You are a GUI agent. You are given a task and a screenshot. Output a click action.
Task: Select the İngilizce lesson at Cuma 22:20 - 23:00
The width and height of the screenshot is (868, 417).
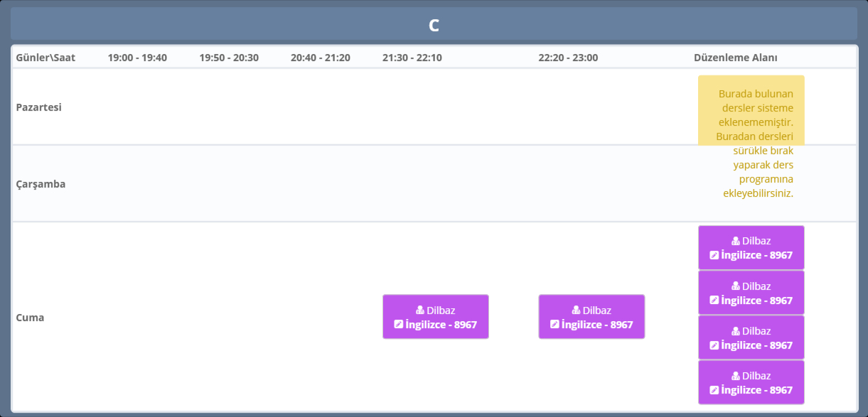point(591,317)
